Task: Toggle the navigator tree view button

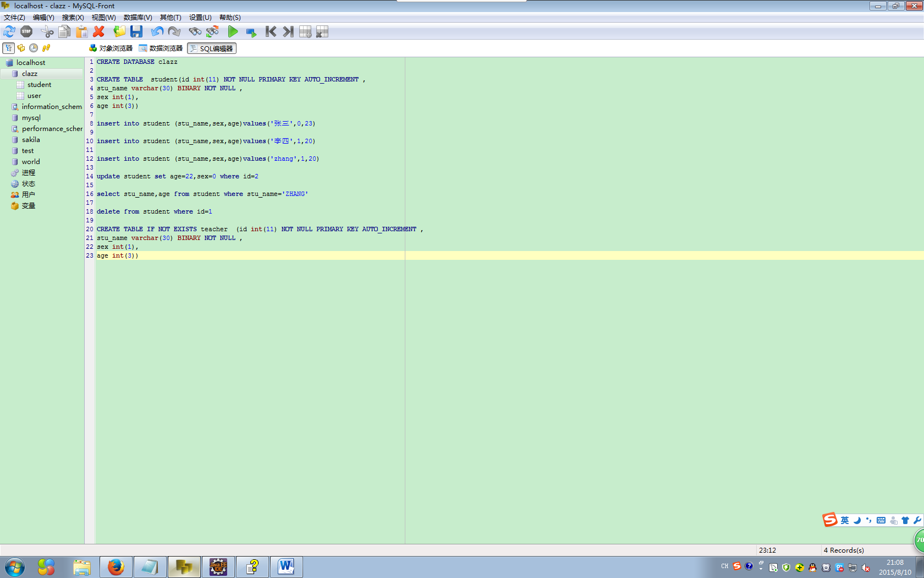Action: coord(9,48)
